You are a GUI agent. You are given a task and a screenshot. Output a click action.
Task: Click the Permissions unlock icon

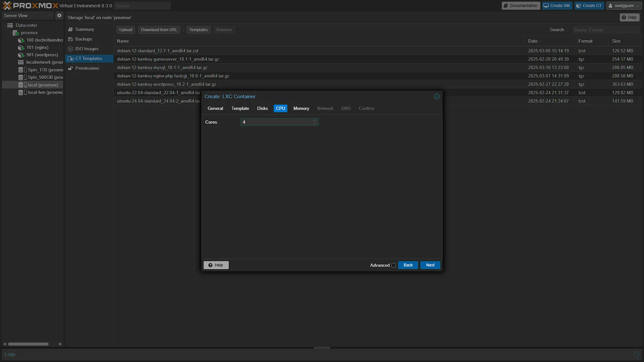70,68
